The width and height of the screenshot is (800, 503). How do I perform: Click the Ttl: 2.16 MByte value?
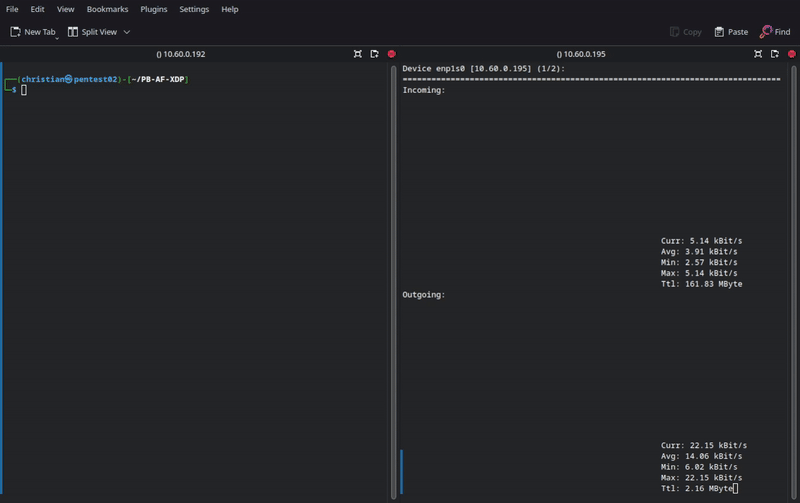[x=697, y=489]
